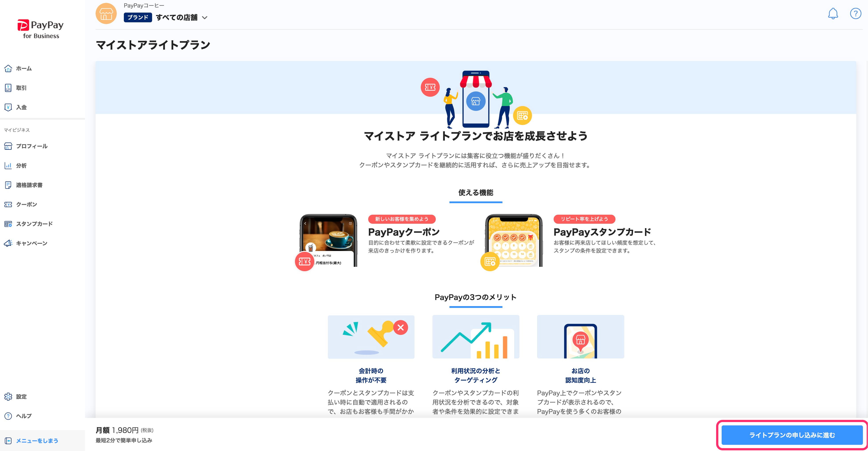Click the プロフィール store icon
The image size is (868, 451).
pos(8,146)
